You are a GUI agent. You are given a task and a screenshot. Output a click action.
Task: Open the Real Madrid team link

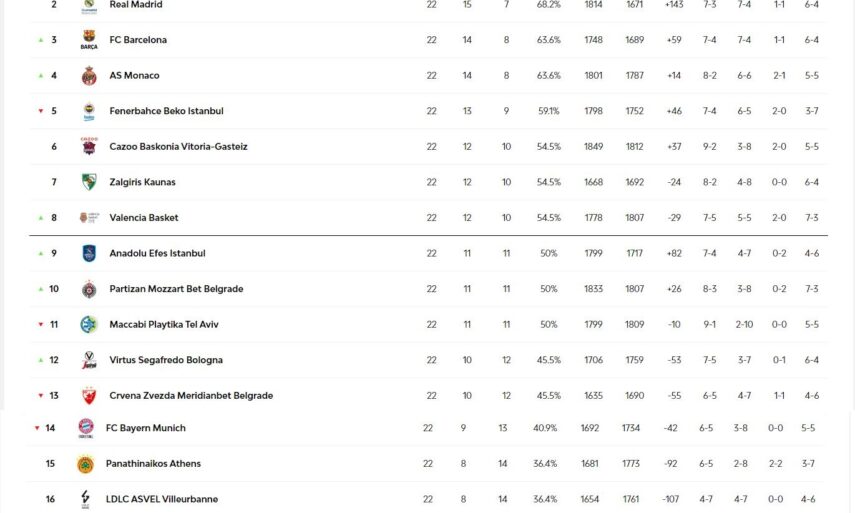pos(136,5)
